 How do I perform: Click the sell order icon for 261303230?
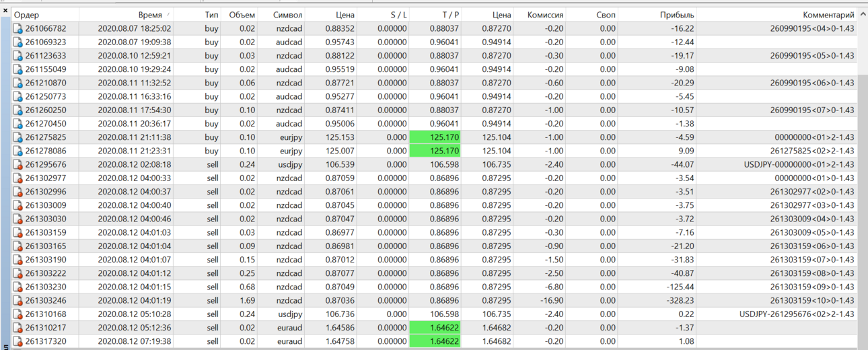click(18, 287)
